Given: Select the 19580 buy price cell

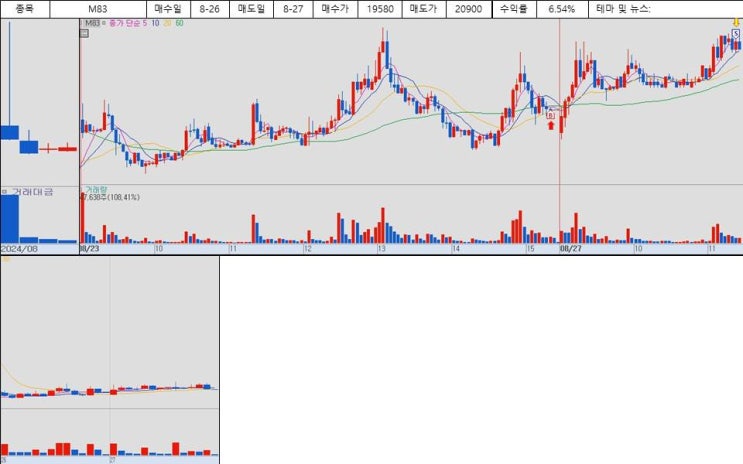Looking at the screenshot, I should pos(380,9).
